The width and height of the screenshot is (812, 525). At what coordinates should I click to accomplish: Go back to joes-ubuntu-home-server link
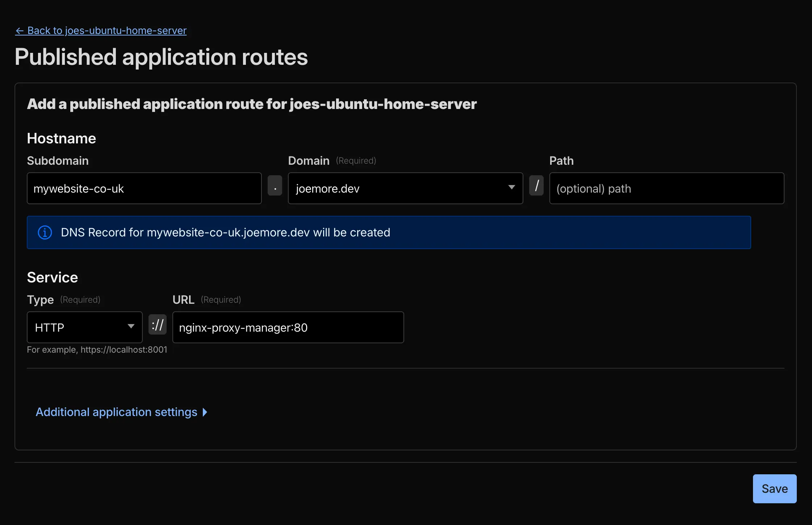(101, 30)
